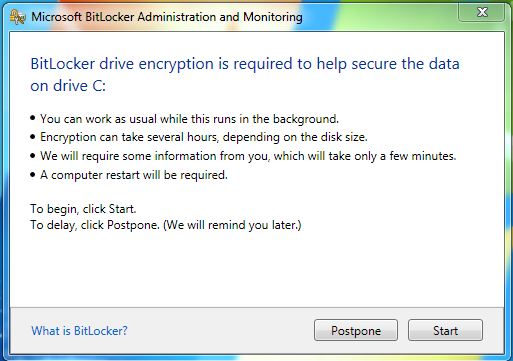Click the "Encryption can take several hours" line
Screen dimensions: 513x361
point(204,137)
